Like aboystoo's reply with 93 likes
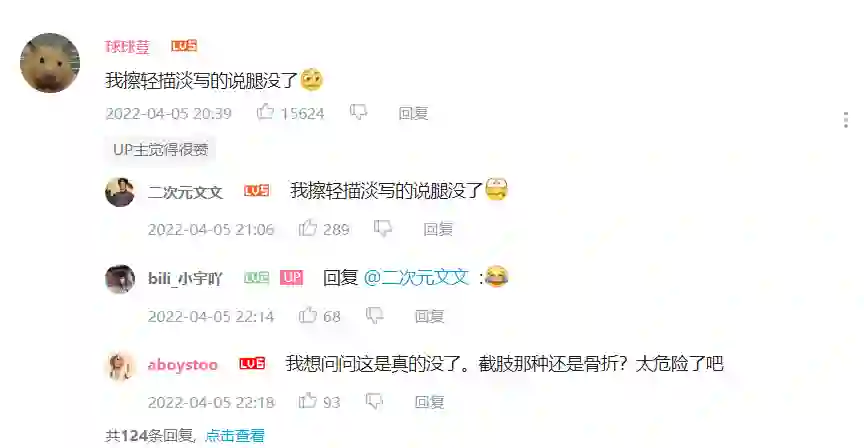This screenshot has width=864, height=448. [307, 401]
